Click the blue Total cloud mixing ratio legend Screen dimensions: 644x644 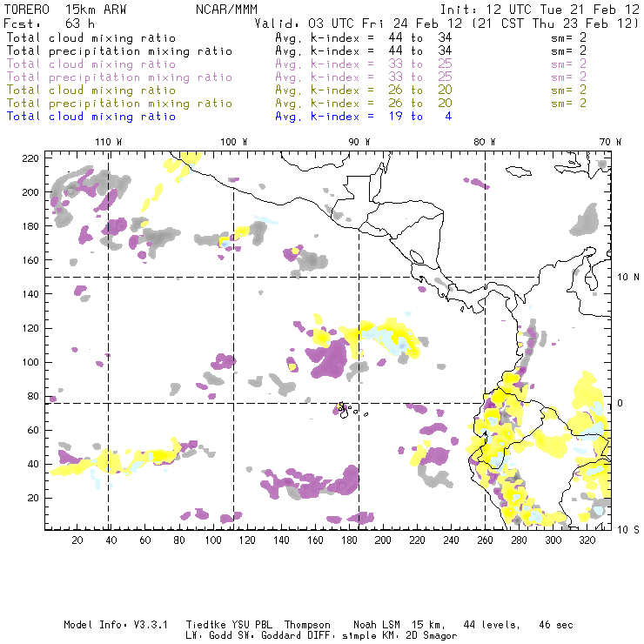[91, 117]
